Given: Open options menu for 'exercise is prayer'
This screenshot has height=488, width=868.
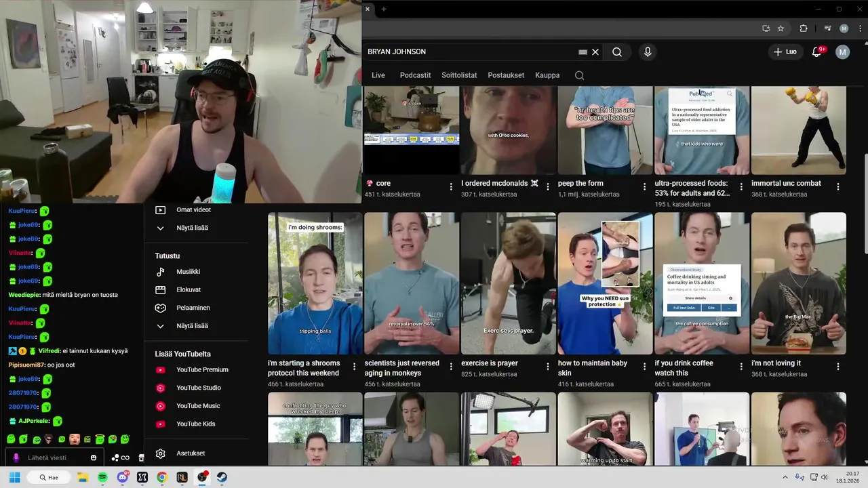Looking at the screenshot, I should [548, 366].
